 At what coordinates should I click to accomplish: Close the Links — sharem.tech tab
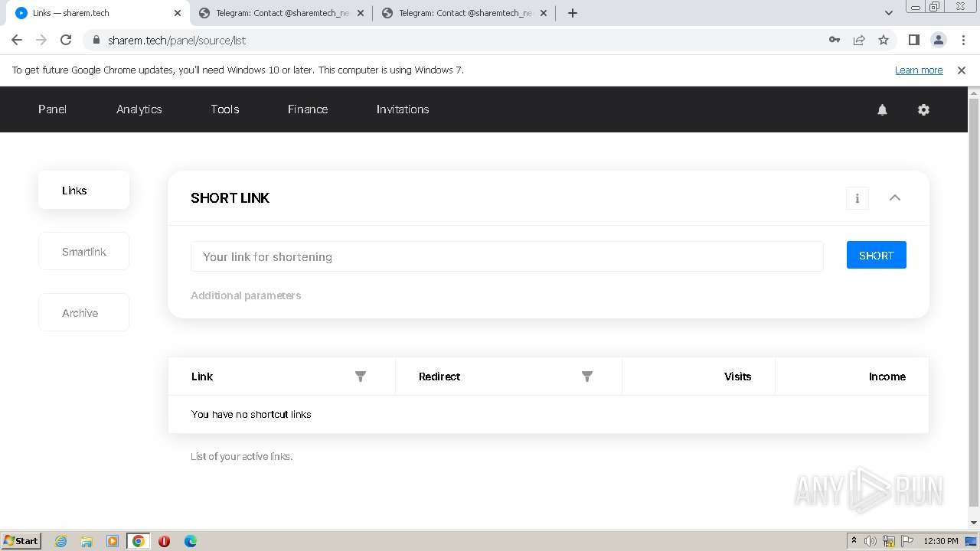(178, 13)
